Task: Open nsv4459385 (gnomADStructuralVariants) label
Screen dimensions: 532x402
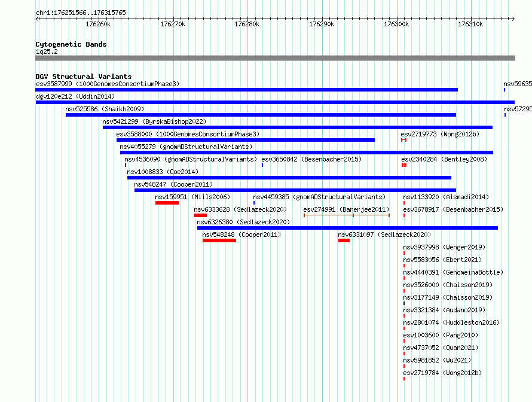Action: click(x=319, y=197)
